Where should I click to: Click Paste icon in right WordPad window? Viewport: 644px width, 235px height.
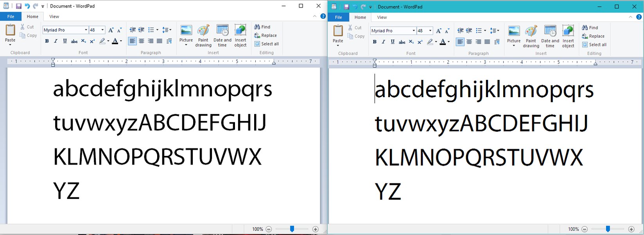338,31
